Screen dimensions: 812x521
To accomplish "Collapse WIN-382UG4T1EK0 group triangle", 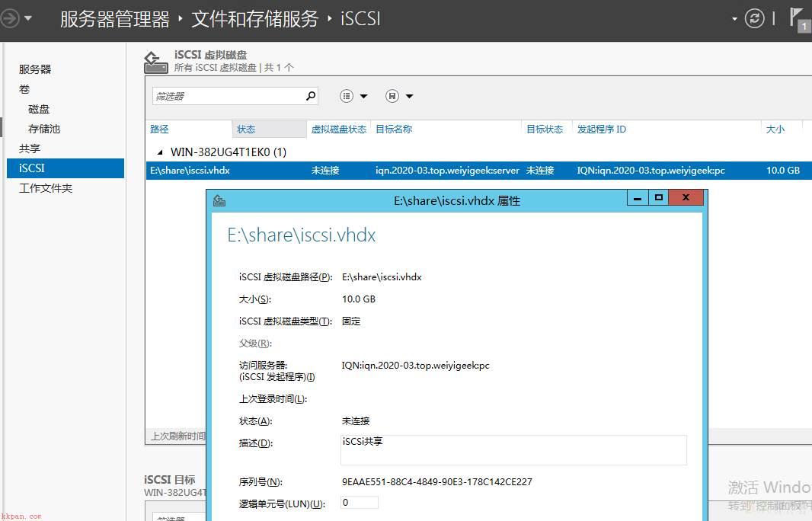I will pyautogui.click(x=160, y=152).
